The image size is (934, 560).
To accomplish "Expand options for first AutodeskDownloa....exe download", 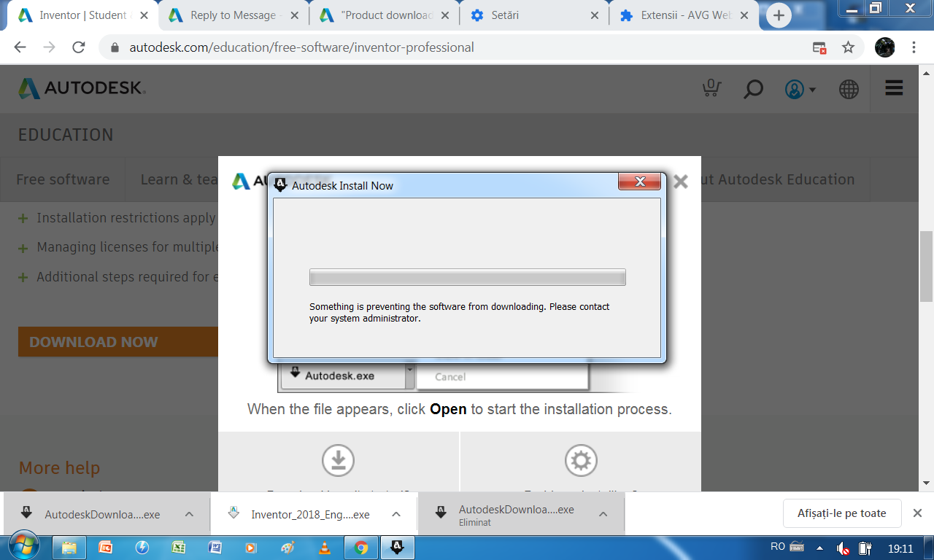I will pos(189,514).
